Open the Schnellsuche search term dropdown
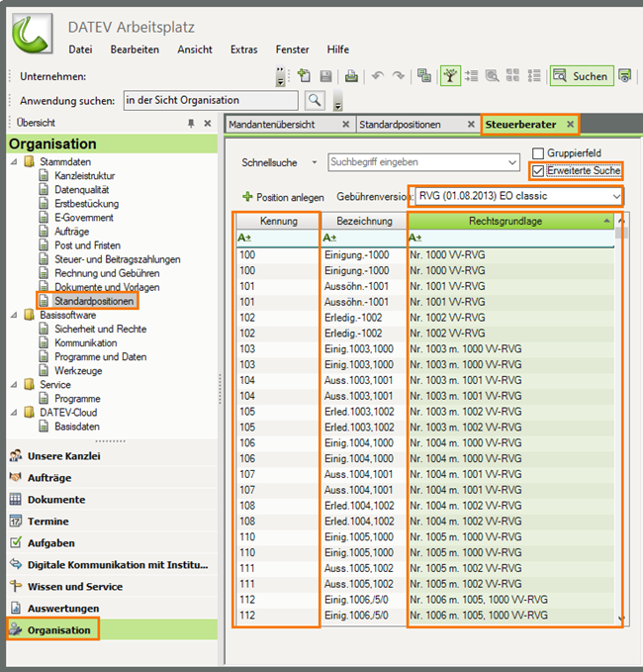 (511, 161)
